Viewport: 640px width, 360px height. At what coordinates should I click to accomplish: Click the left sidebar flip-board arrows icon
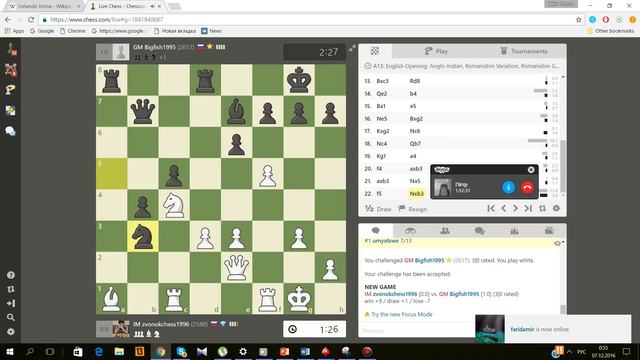pyautogui.click(x=11, y=289)
